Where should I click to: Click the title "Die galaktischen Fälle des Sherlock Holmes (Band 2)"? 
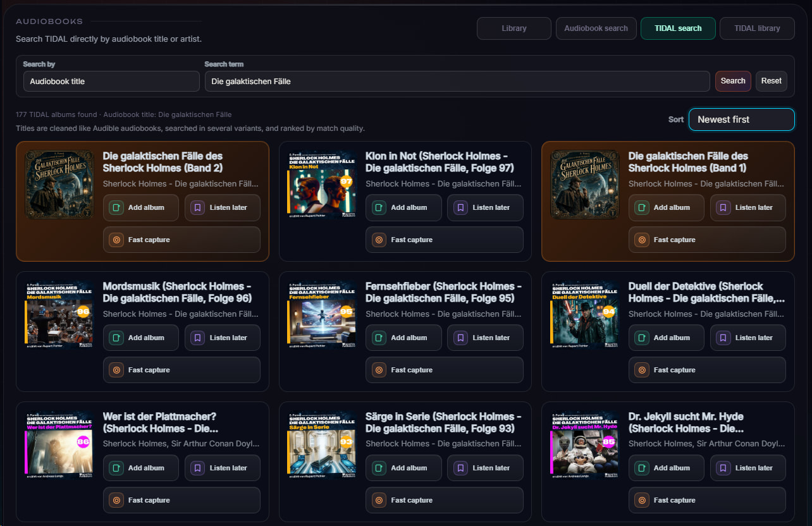tap(163, 162)
